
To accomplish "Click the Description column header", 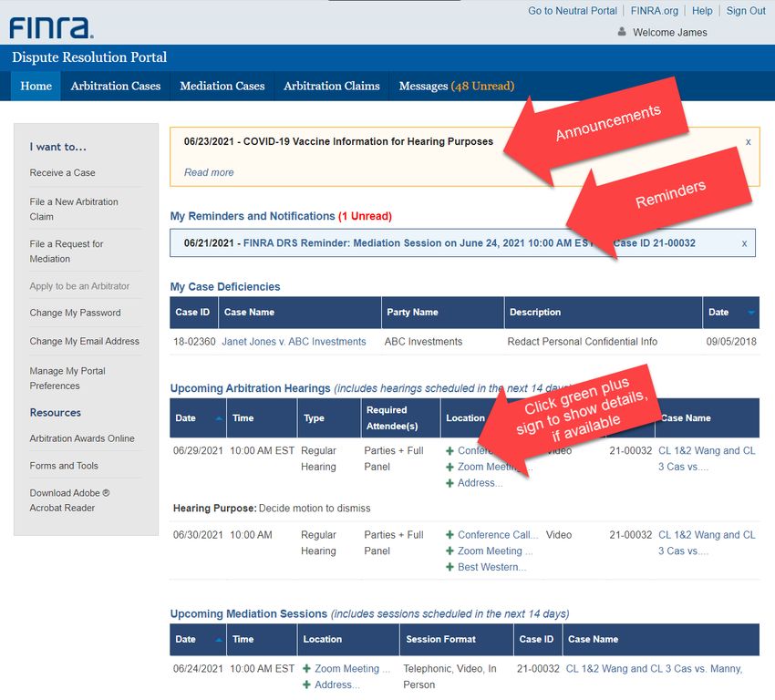I will (603, 313).
